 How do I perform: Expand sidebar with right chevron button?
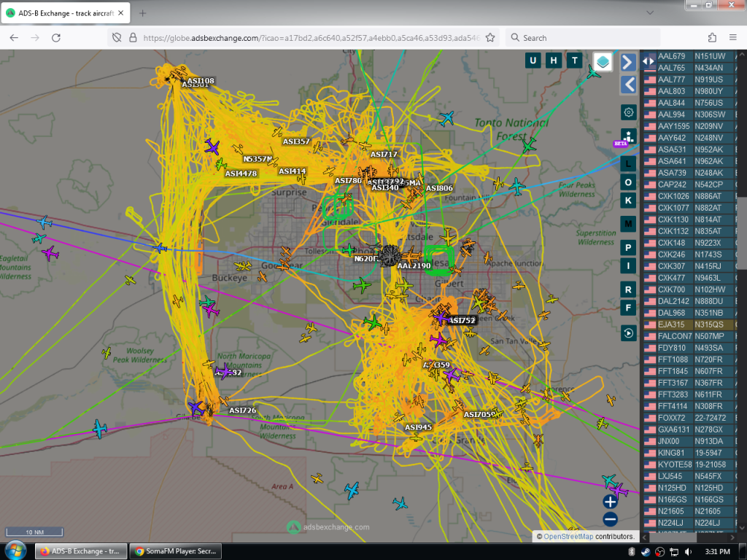coord(628,62)
